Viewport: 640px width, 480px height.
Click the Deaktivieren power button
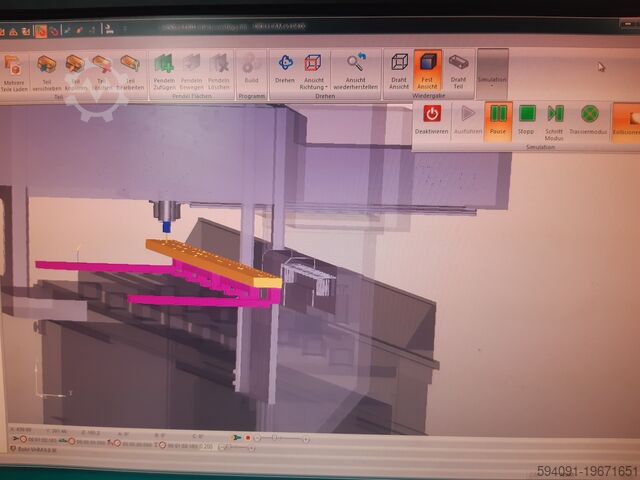[x=432, y=120]
